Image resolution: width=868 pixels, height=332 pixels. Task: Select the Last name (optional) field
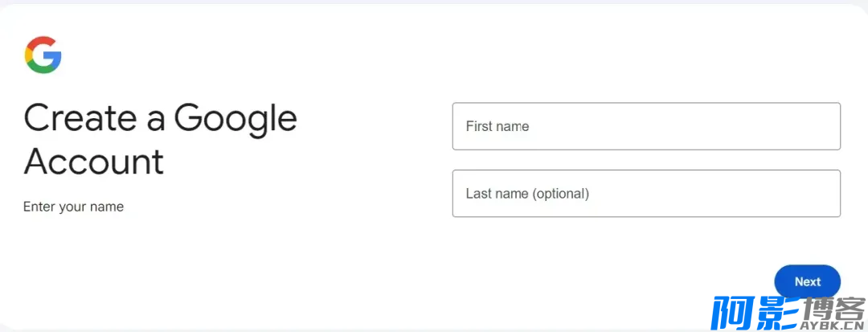646,193
